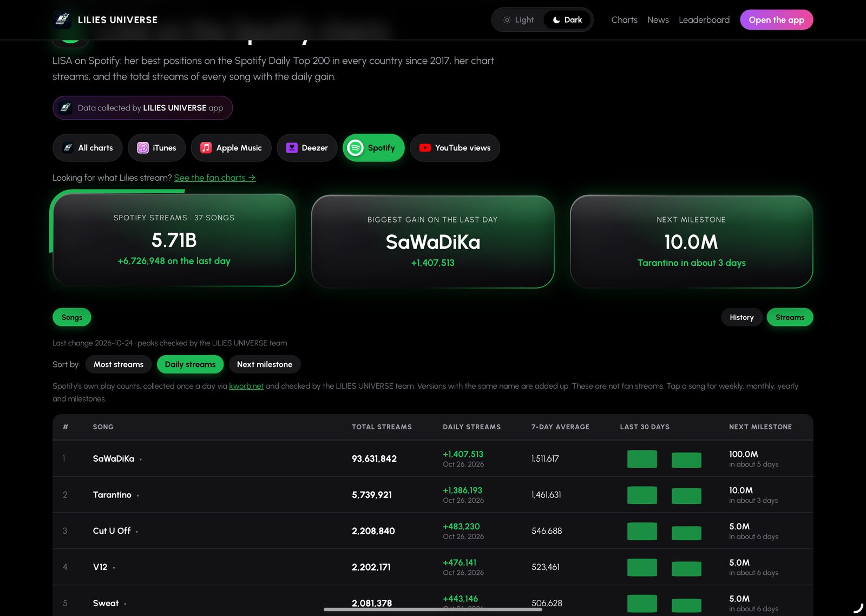This screenshot has height=616, width=866.
Task: Click the horizontal scrollbar at page bottom
Action: 433,610
